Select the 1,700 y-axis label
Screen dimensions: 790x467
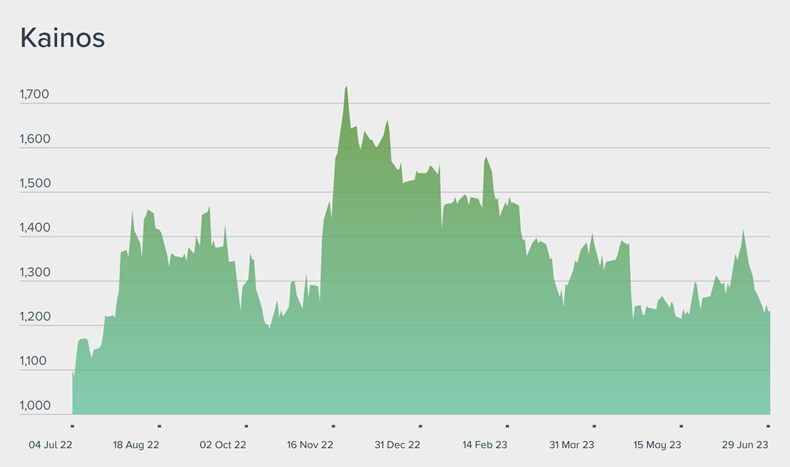34,95
